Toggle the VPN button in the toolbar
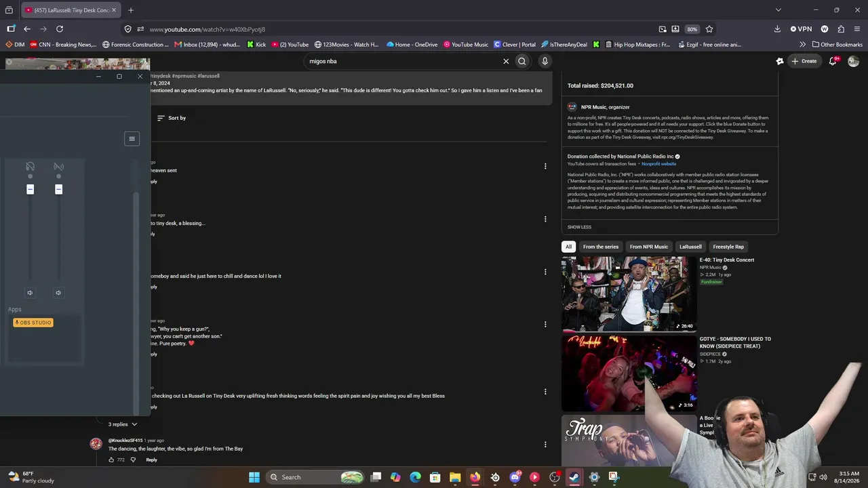 [x=801, y=29]
